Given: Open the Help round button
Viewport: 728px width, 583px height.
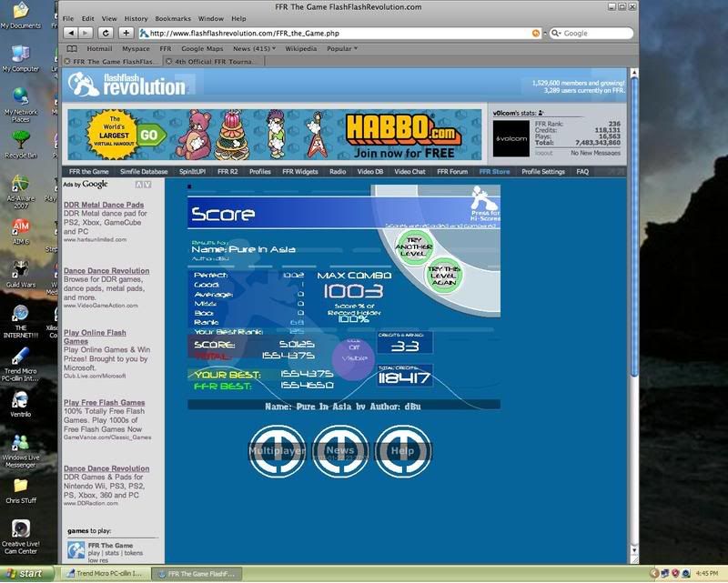Looking at the screenshot, I should click(x=402, y=451).
